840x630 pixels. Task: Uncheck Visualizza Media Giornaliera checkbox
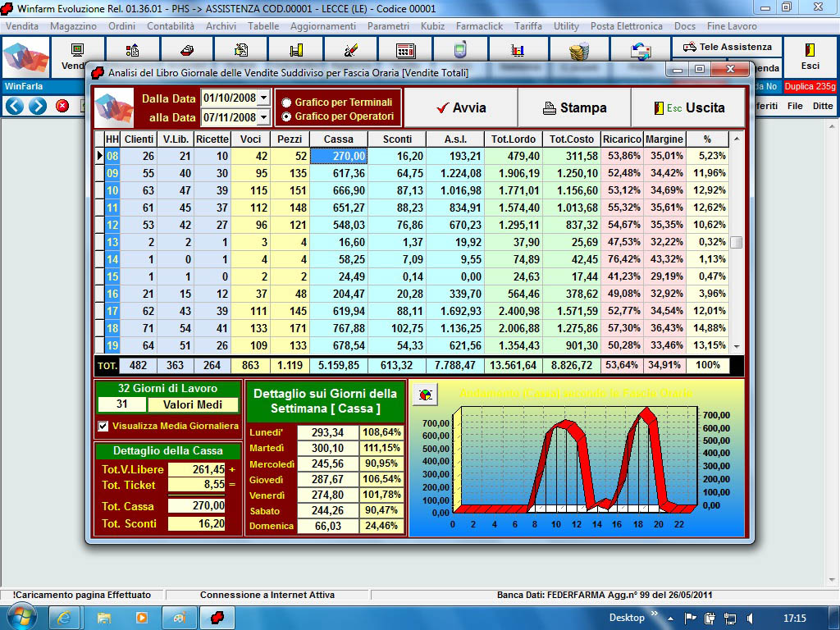103,426
